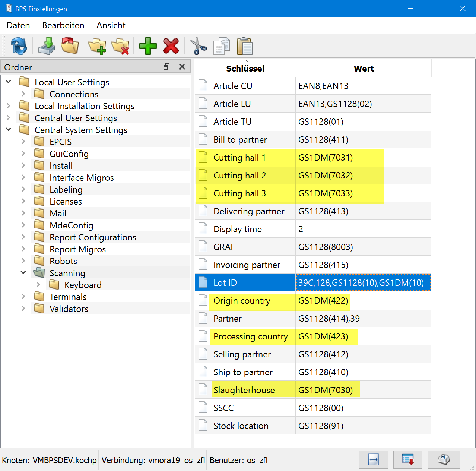This screenshot has height=471, width=476.
Task: Click the Slaughterhouse value GS1DM(7030) cell
Action: (325, 390)
